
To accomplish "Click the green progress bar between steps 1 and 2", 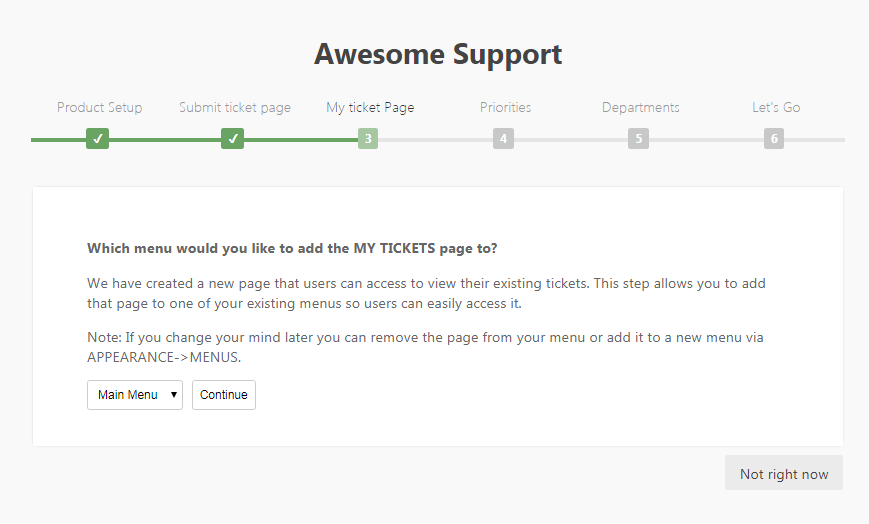I will click(x=165, y=140).
